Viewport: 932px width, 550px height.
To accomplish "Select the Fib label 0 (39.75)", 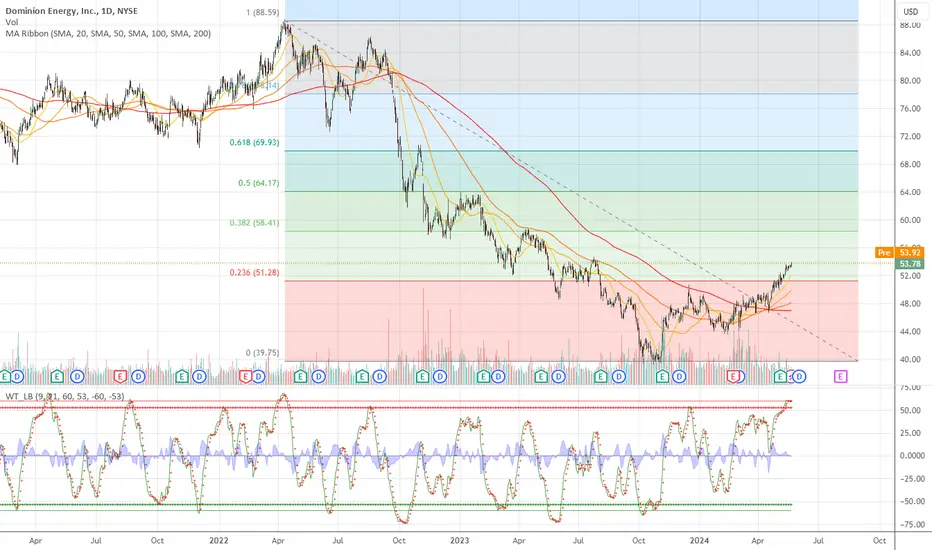I will 263,353.
